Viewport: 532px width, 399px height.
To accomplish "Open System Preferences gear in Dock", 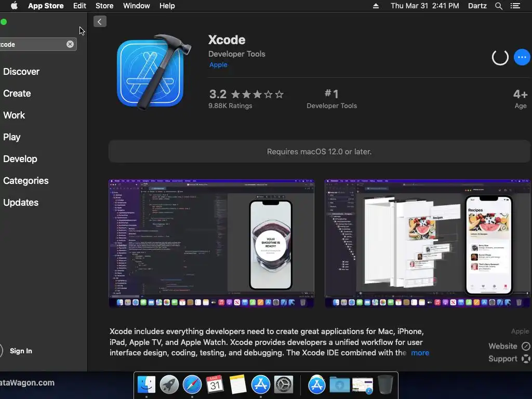I will 284,385.
